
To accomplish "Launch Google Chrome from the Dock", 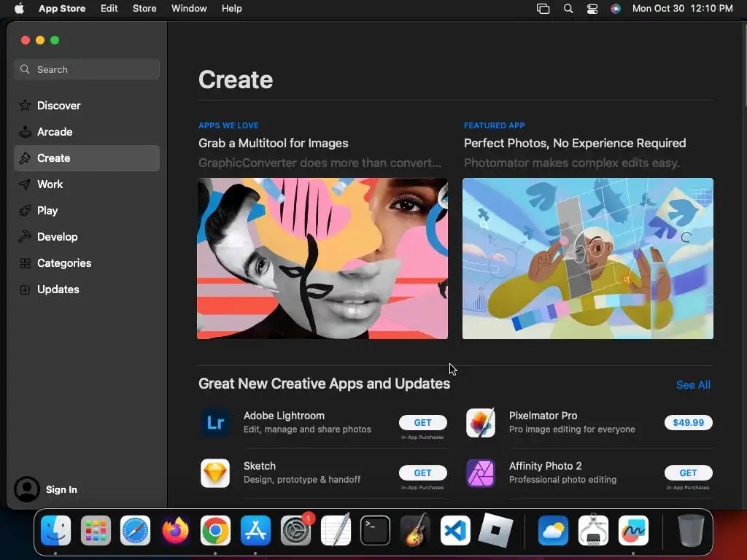I will pyautogui.click(x=215, y=530).
